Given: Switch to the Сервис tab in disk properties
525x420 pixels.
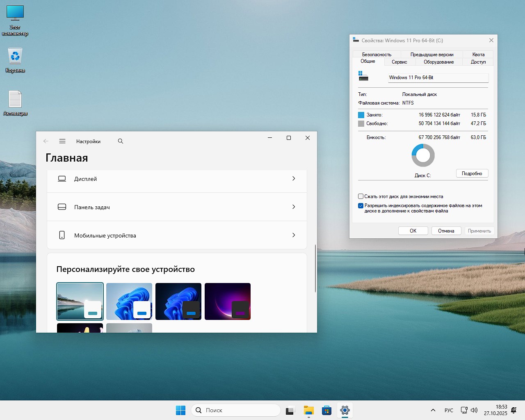Looking at the screenshot, I should 399,62.
